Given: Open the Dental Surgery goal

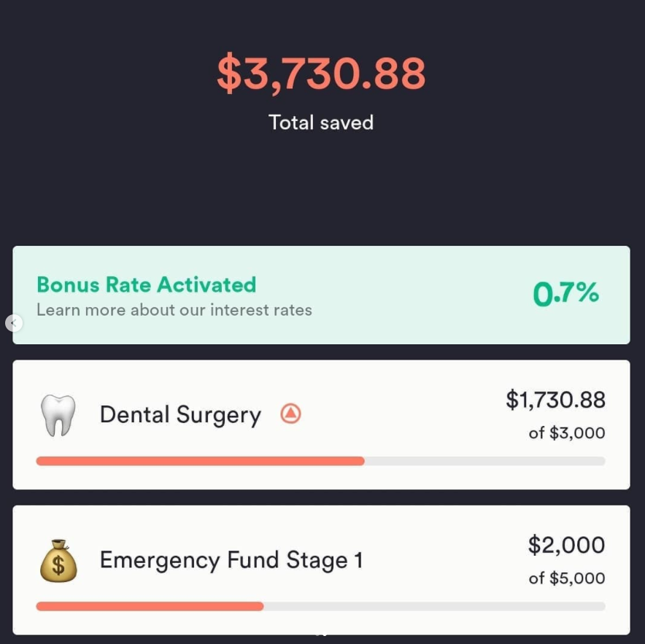Looking at the screenshot, I should click(x=321, y=424).
